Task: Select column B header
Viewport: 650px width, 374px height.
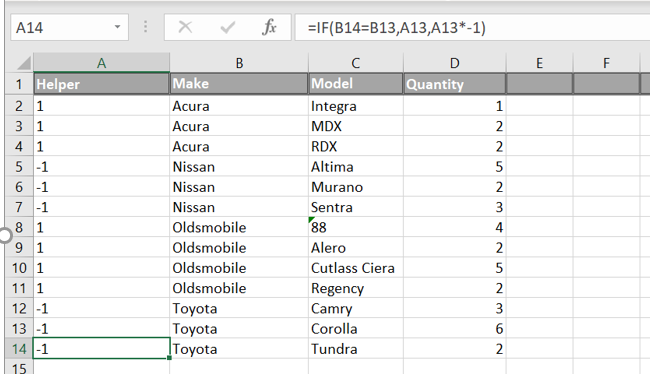Action: pyautogui.click(x=239, y=63)
